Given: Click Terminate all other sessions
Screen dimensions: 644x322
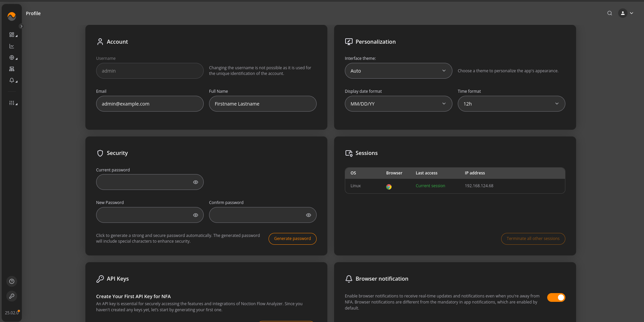Looking at the screenshot, I should click(x=533, y=239).
